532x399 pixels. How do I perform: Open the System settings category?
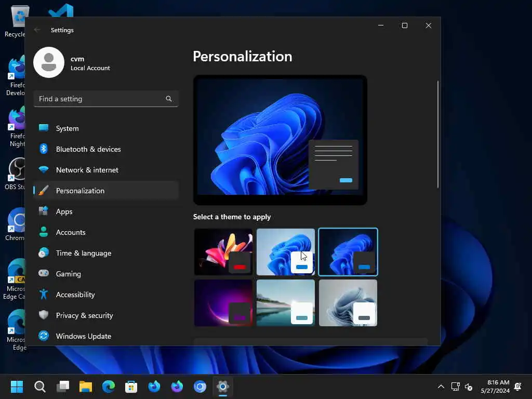(x=106, y=128)
